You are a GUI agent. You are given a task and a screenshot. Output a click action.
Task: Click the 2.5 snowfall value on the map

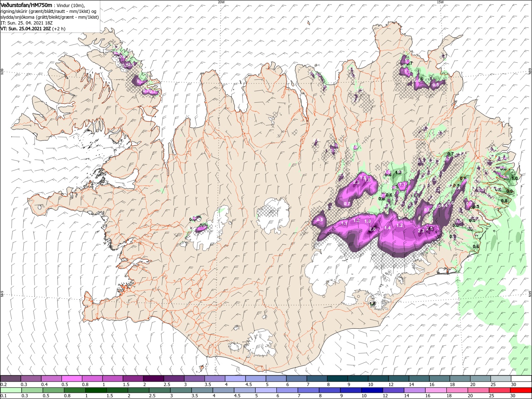[x=430, y=229]
